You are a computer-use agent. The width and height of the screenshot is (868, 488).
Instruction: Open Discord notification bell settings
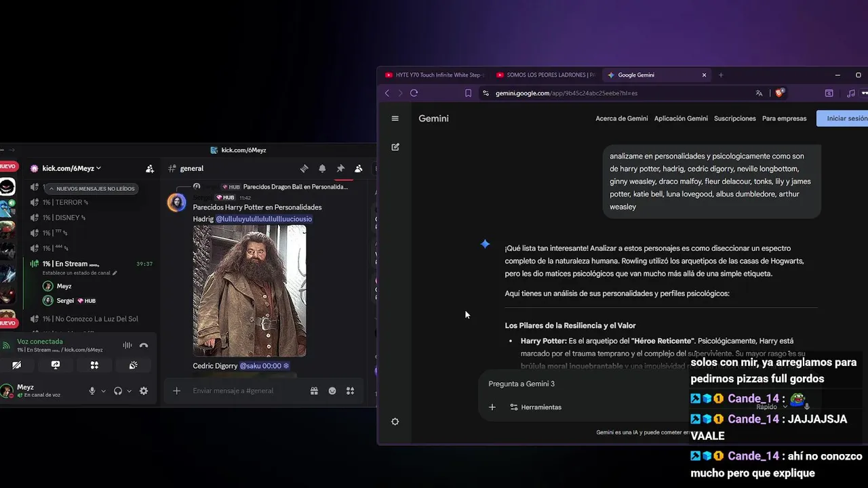323,169
